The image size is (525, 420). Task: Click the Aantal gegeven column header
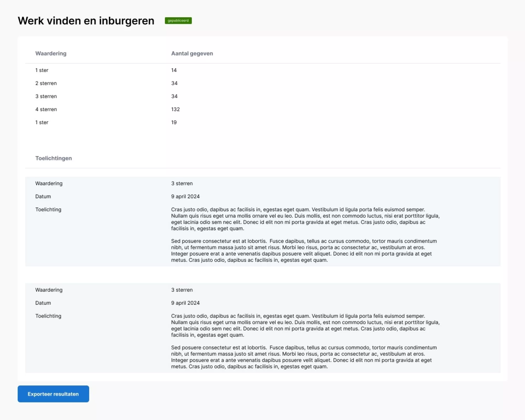tap(192, 53)
